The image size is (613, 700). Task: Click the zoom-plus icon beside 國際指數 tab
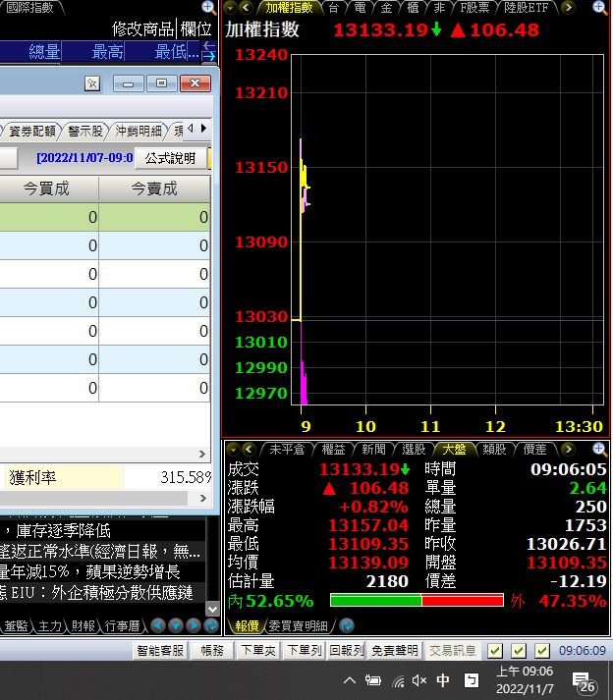pos(208,7)
